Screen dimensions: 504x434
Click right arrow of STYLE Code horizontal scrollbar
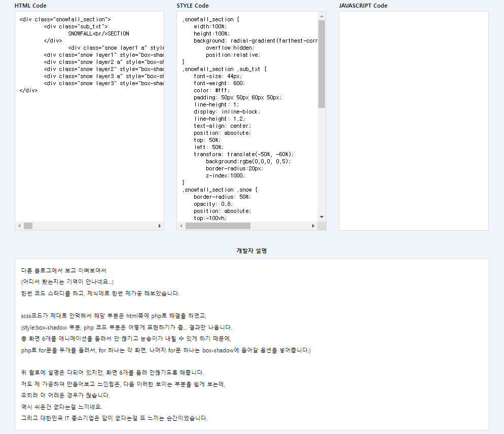pos(313,226)
